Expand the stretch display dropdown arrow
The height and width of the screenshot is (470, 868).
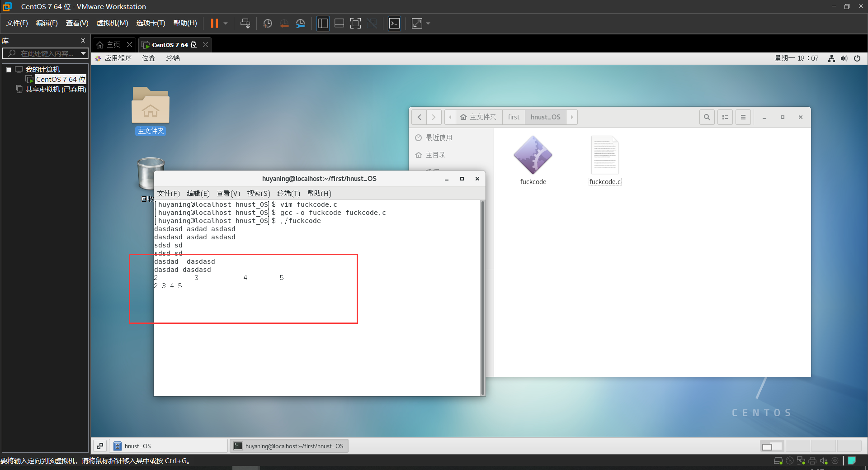(428, 23)
